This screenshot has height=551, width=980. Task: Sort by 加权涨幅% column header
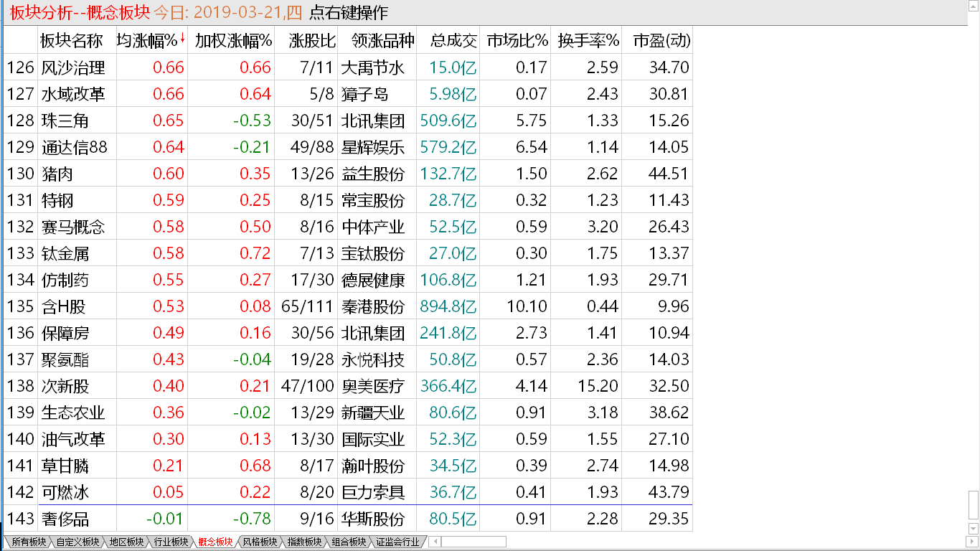point(233,41)
